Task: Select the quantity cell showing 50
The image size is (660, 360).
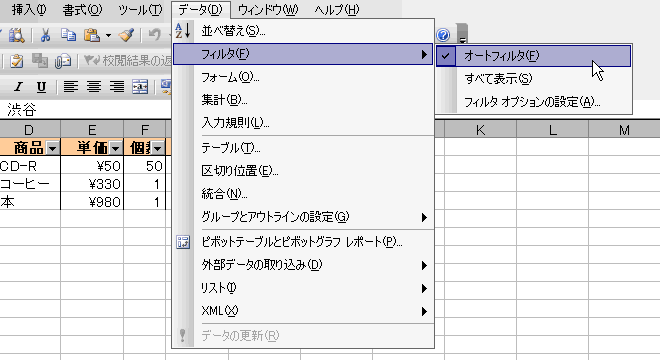Action: [145, 166]
